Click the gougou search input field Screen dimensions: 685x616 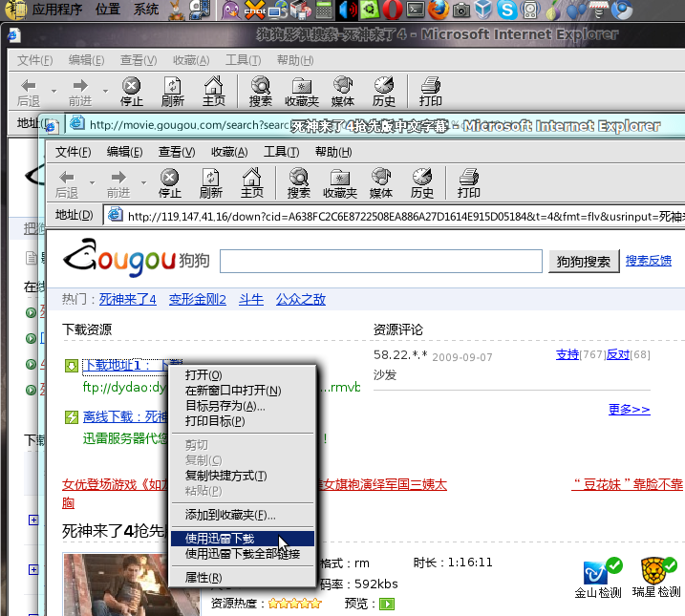coord(381,262)
